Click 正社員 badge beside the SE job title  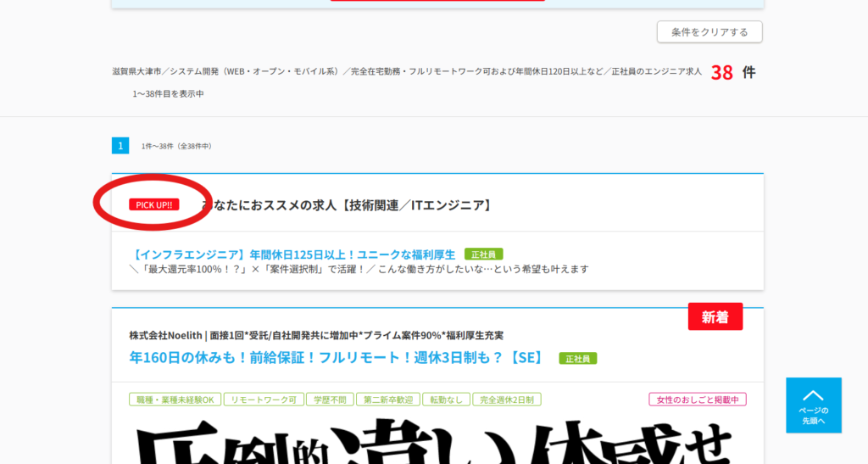(577, 359)
